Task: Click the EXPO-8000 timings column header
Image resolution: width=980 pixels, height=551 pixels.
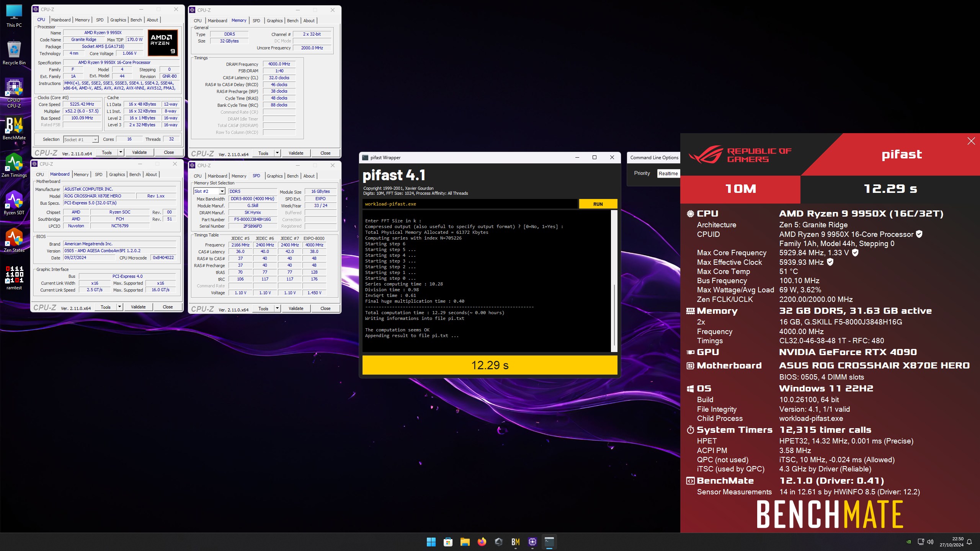Action: pos(314,238)
